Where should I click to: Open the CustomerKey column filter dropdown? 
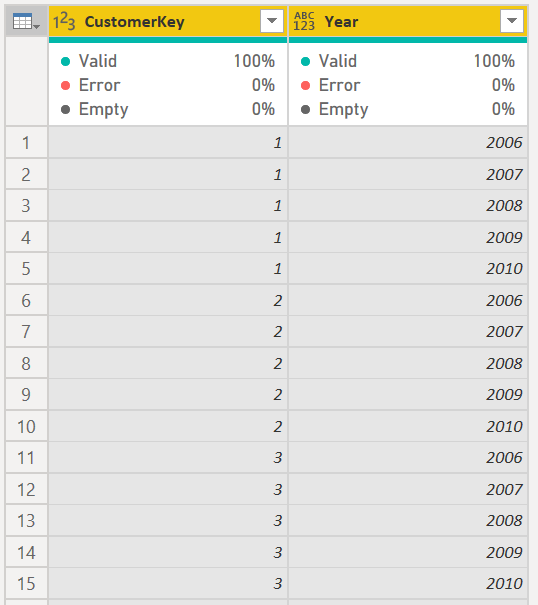tap(272, 21)
